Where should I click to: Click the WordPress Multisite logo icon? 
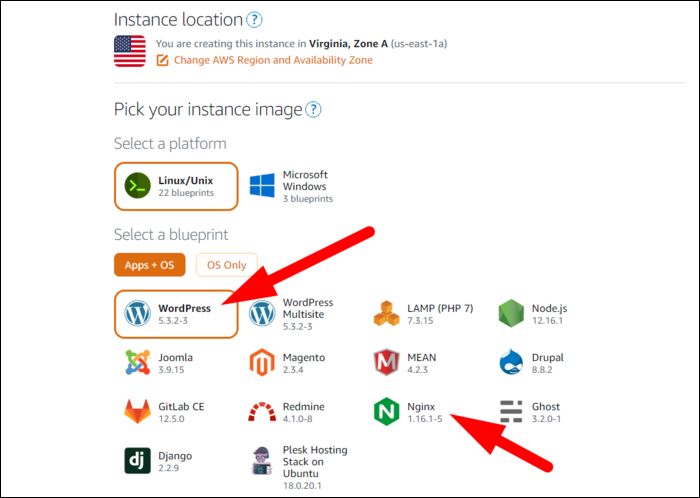(262, 314)
